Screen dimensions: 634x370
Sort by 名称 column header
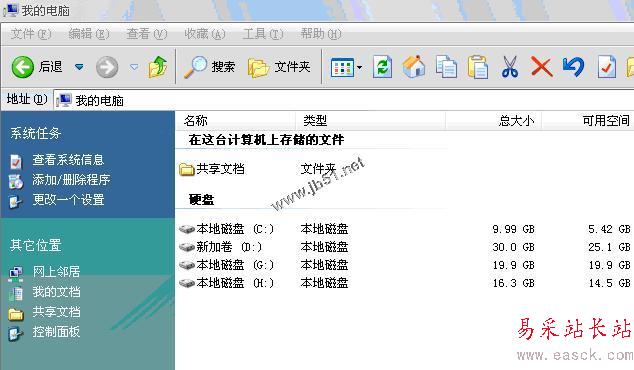click(x=236, y=120)
